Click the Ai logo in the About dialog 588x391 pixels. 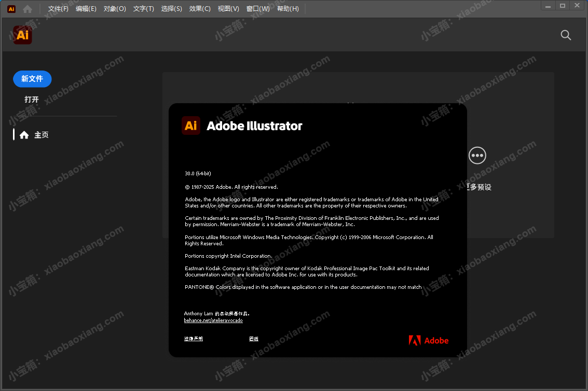190,125
